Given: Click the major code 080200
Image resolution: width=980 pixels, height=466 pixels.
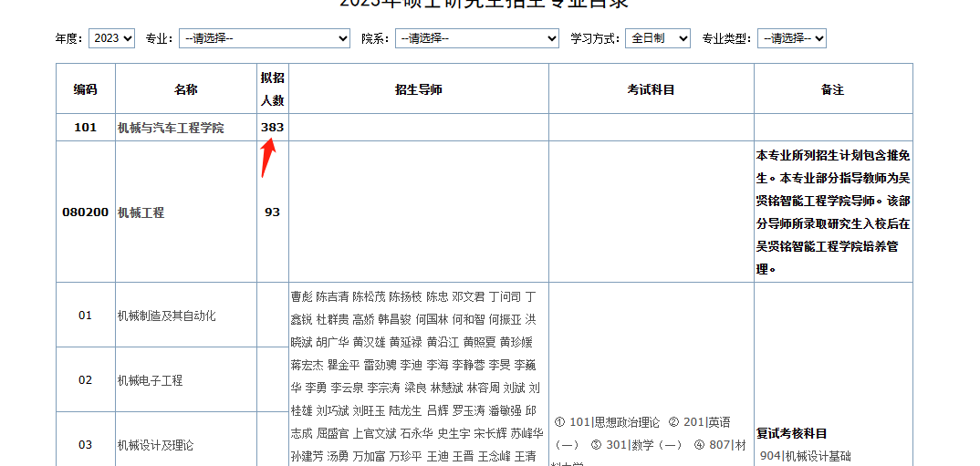Looking at the screenshot, I should [85, 212].
